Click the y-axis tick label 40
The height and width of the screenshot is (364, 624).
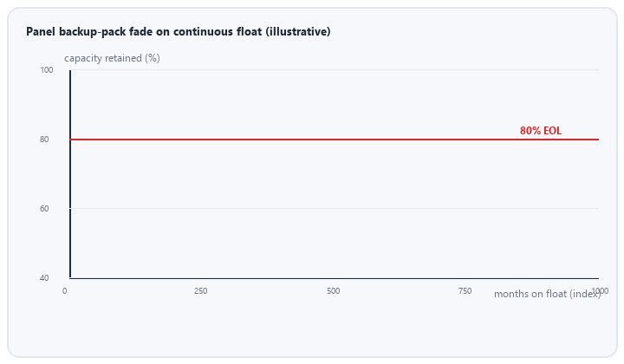44,278
